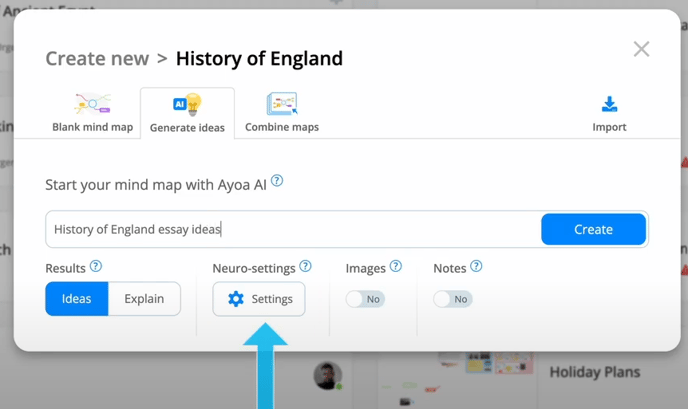
Task: Click help icon next to Neuro-settings
Action: pyautogui.click(x=305, y=266)
